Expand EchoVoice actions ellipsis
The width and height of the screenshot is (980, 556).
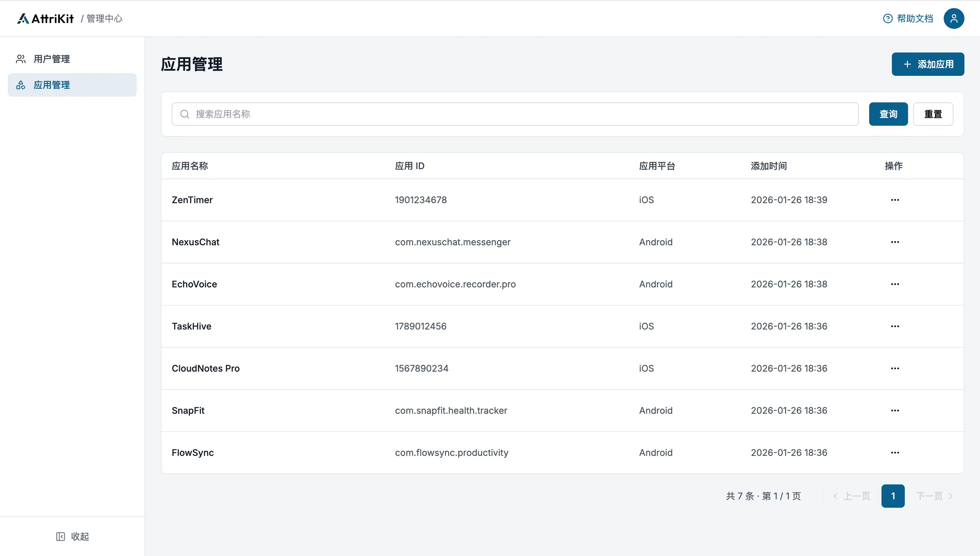tap(895, 284)
